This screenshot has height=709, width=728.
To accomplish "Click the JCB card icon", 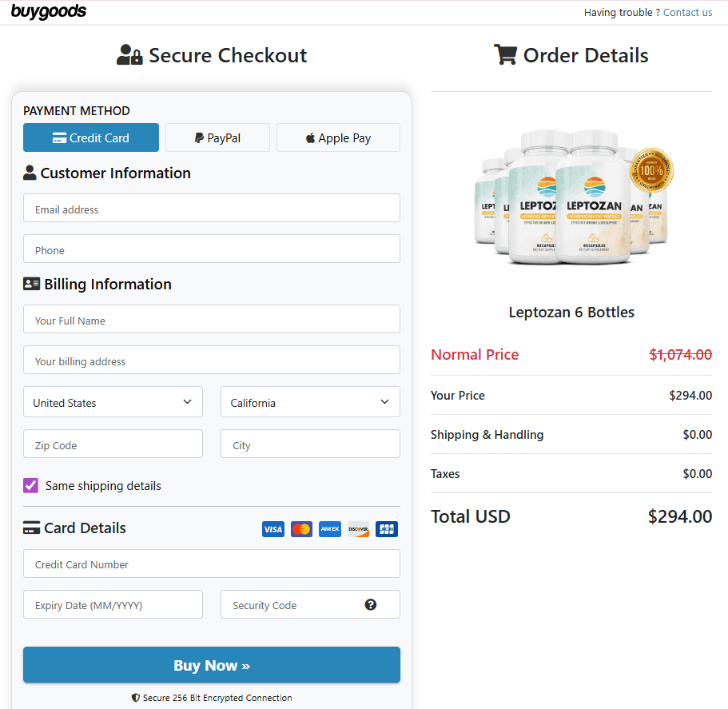I will pyautogui.click(x=387, y=529).
